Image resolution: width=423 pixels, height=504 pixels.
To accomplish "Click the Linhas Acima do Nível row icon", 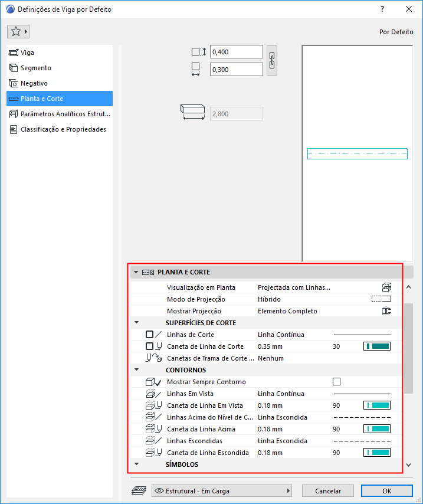I will (x=153, y=417).
